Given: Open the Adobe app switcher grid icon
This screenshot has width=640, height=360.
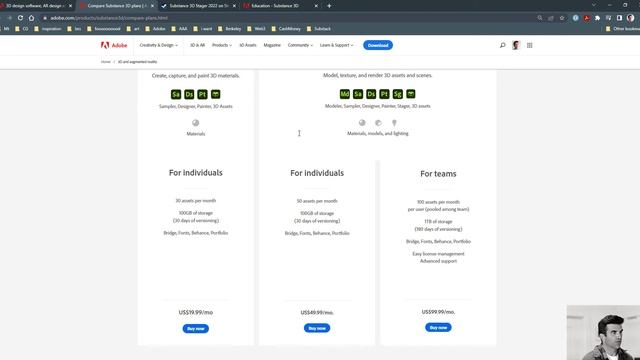Looking at the screenshot, I should coord(529,45).
